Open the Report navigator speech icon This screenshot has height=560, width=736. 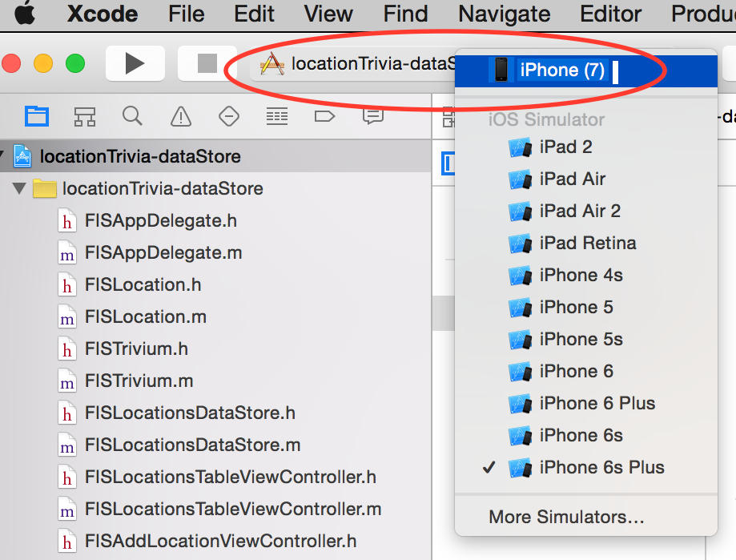click(373, 116)
